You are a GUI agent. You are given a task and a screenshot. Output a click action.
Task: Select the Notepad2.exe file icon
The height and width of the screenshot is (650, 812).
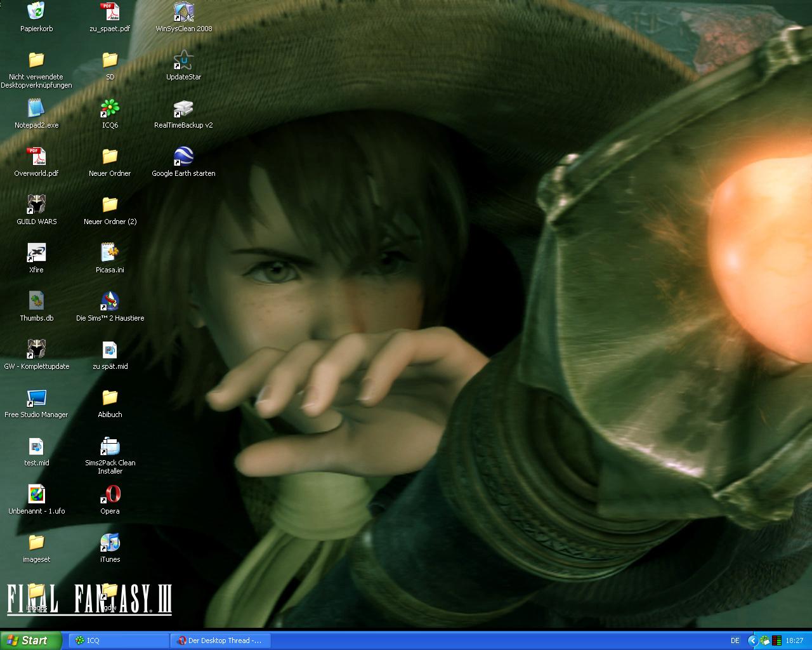click(36, 109)
